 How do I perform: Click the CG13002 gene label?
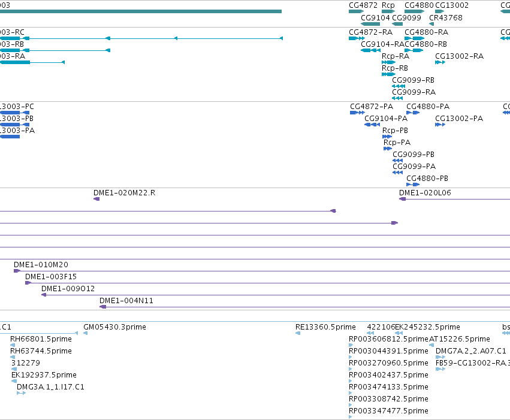click(452, 5)
